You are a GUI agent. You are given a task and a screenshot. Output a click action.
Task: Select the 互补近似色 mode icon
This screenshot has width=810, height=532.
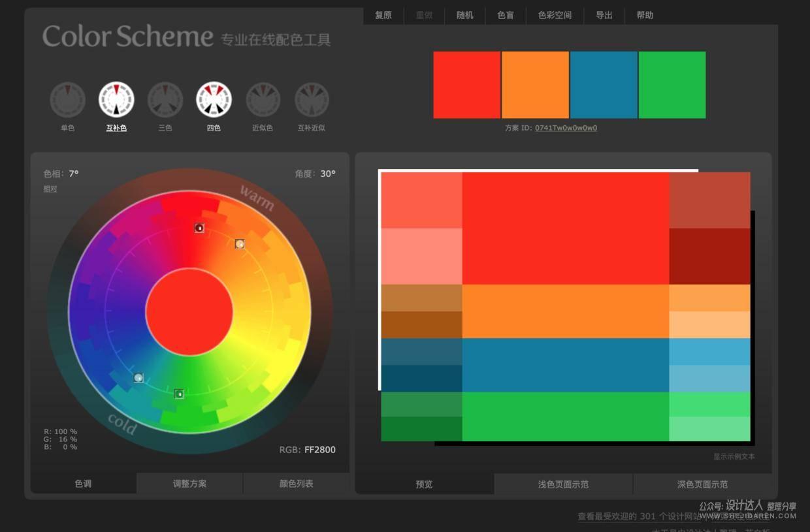[312, 99]
